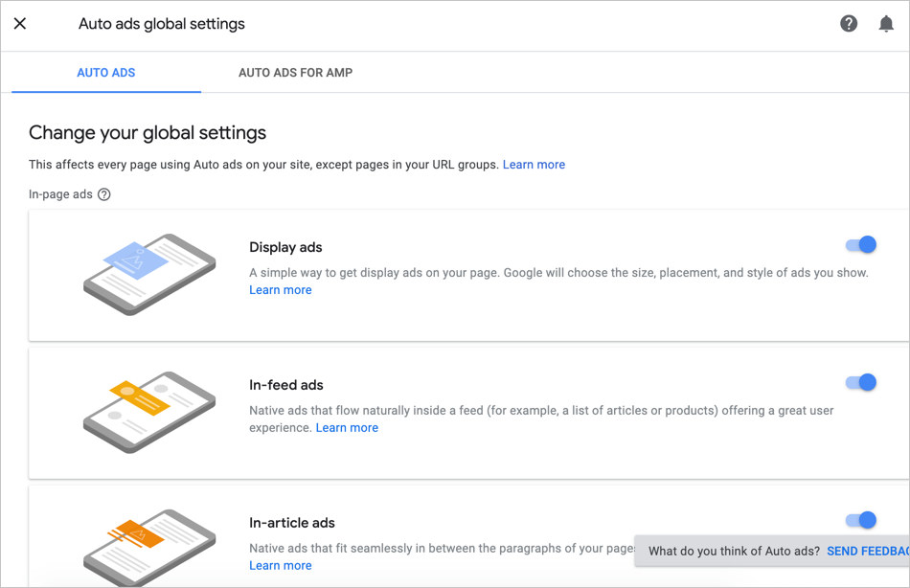The width and height of the screenshot is (910, 588).
Task: Click the Change your global settings heading
Action: 148,133
